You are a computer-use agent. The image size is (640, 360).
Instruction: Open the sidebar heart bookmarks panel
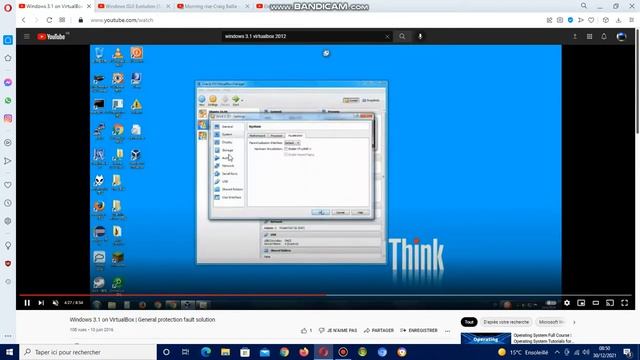coord(8,185)
